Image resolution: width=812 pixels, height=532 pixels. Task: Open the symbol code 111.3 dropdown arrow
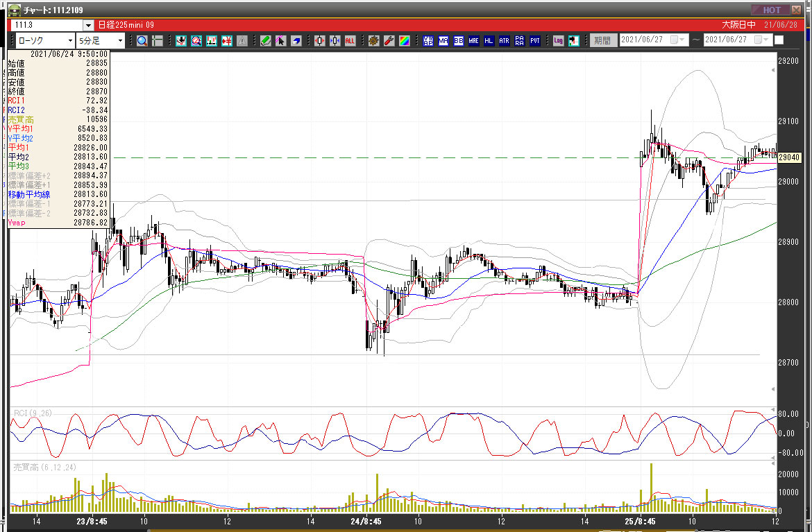tap(89, 25)
